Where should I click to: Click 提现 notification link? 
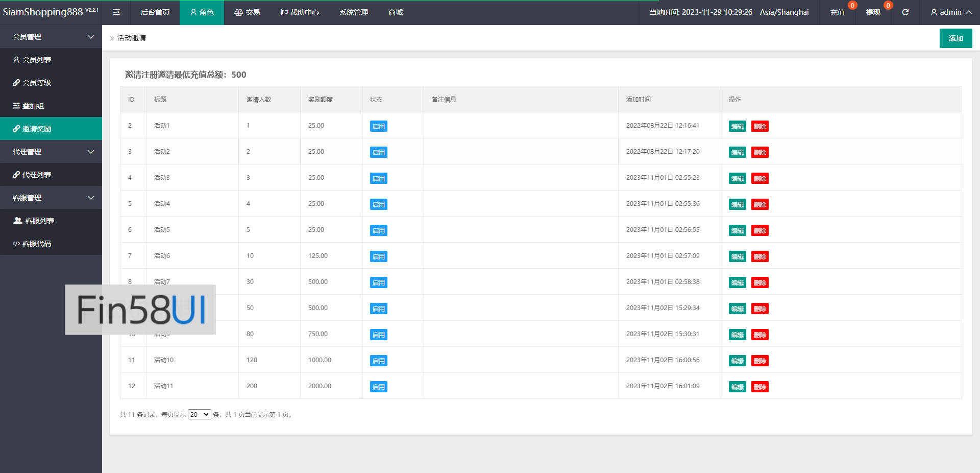pyautogui.click(x=873, y=12)
